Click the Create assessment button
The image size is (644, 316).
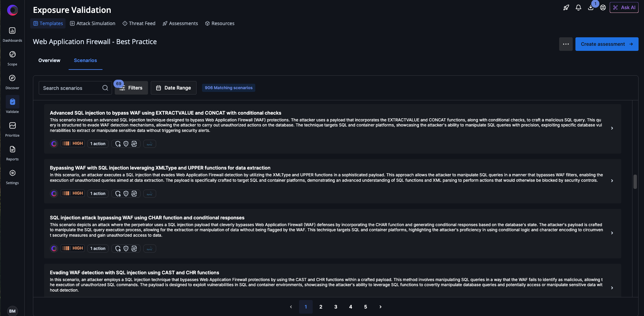607,44
